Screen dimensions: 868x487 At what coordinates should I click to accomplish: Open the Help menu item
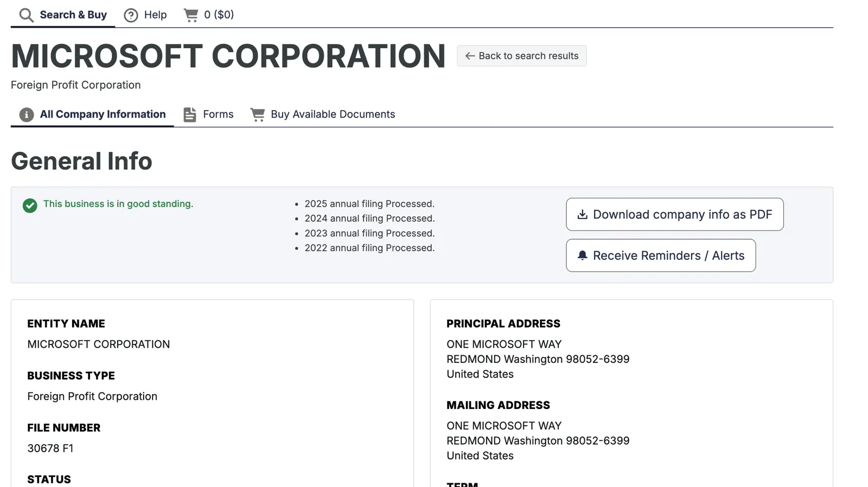click(x=145, y=15)
